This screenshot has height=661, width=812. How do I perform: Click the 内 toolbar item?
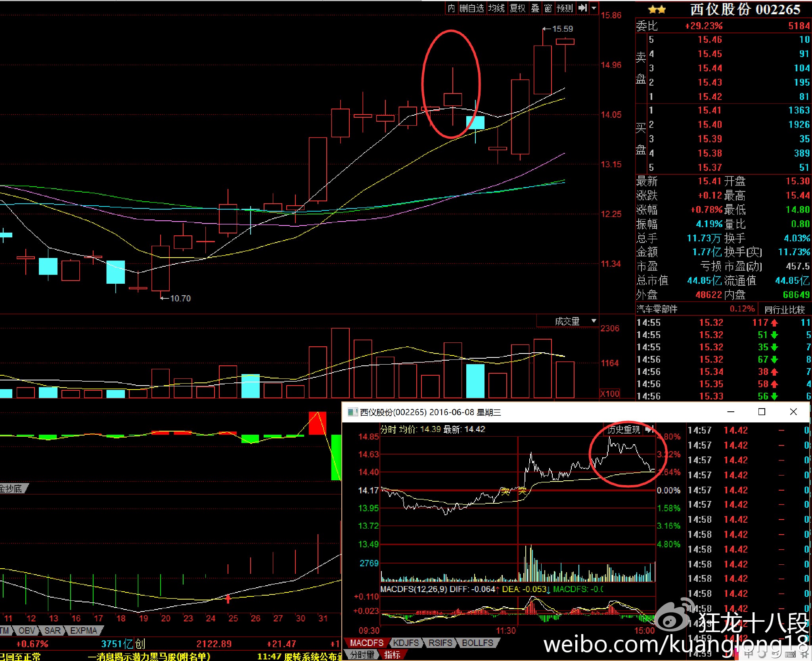click(451, 8)
